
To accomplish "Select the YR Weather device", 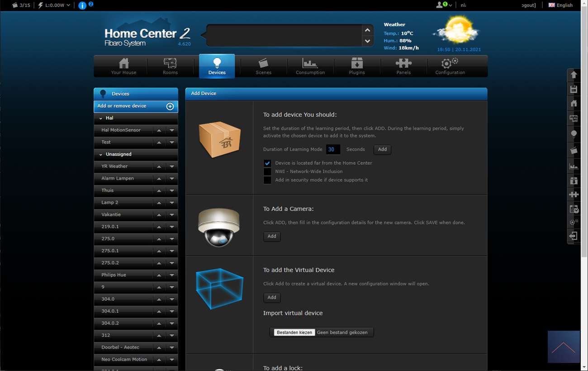I will click(114, 166).
